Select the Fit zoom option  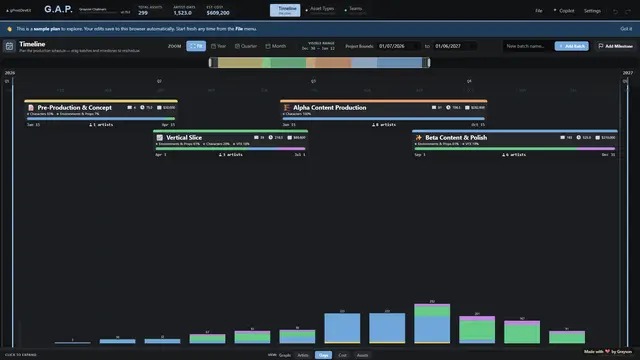click(x=196, y=46)
